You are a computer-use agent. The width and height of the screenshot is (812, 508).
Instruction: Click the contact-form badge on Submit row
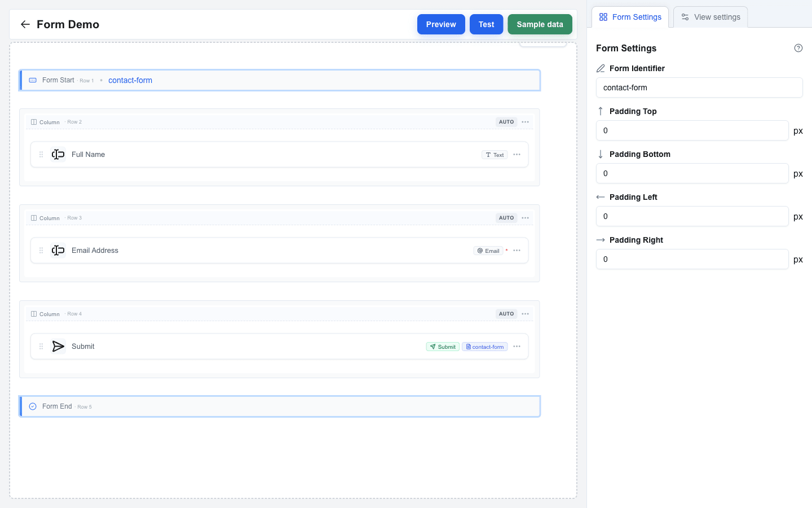(x=485, y=347)
